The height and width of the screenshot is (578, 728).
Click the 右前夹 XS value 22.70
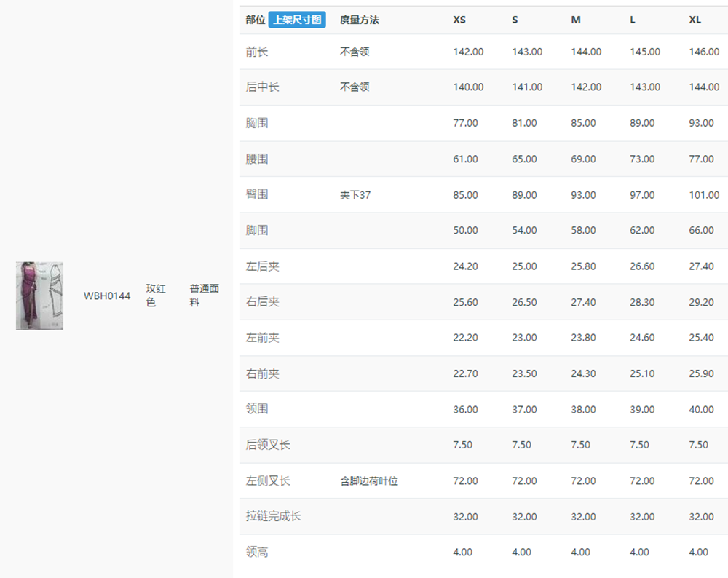pos(465,373)
